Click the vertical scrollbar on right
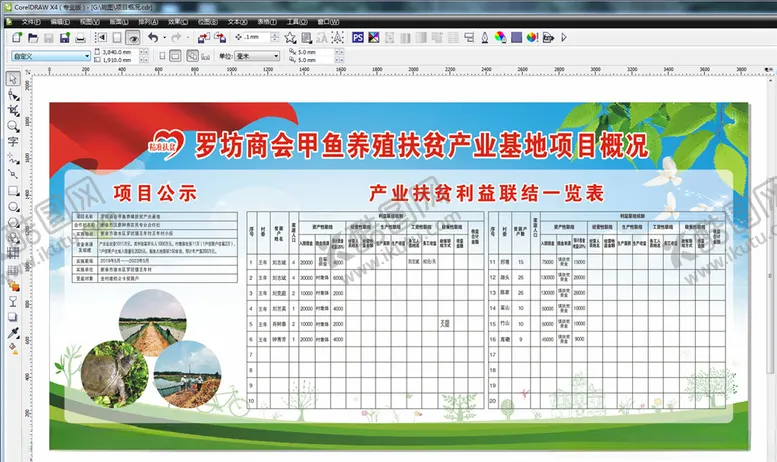The width and height of the screenshot is (777, 462). (770, 275)
